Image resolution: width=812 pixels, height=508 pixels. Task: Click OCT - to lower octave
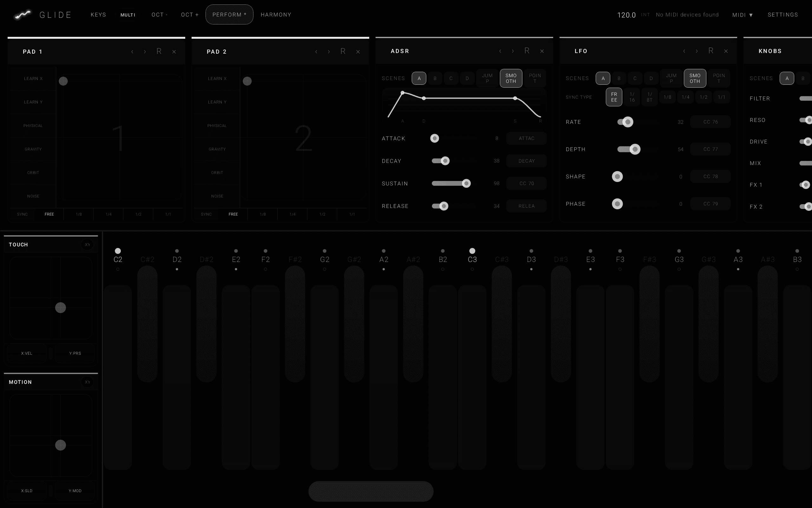159,15
